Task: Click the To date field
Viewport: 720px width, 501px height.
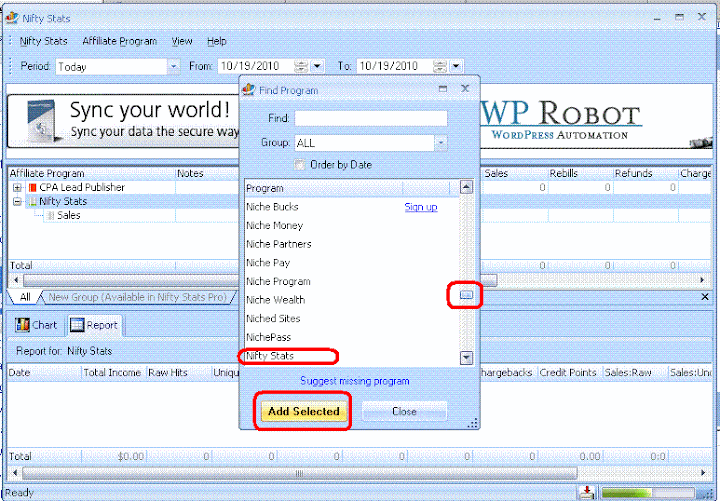Action: point(394,66)
